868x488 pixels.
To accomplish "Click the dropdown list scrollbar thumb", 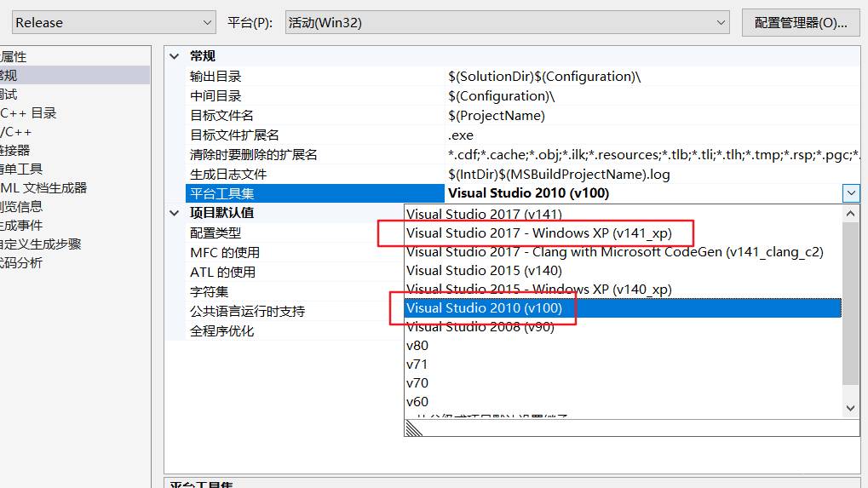I will coord(851,303).
